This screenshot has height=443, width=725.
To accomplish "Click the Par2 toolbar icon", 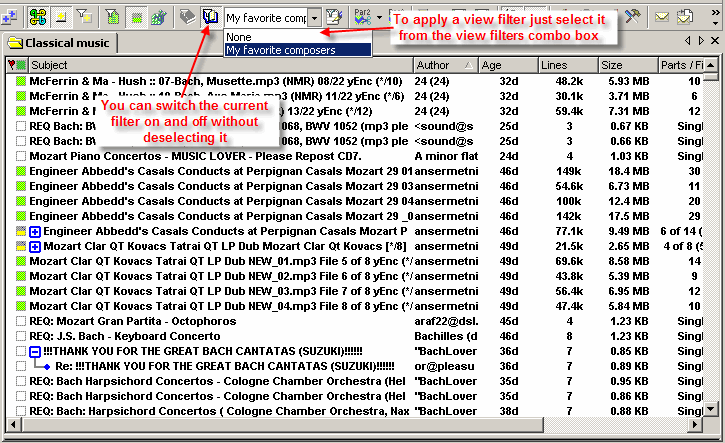I will [x=362, y=17].
